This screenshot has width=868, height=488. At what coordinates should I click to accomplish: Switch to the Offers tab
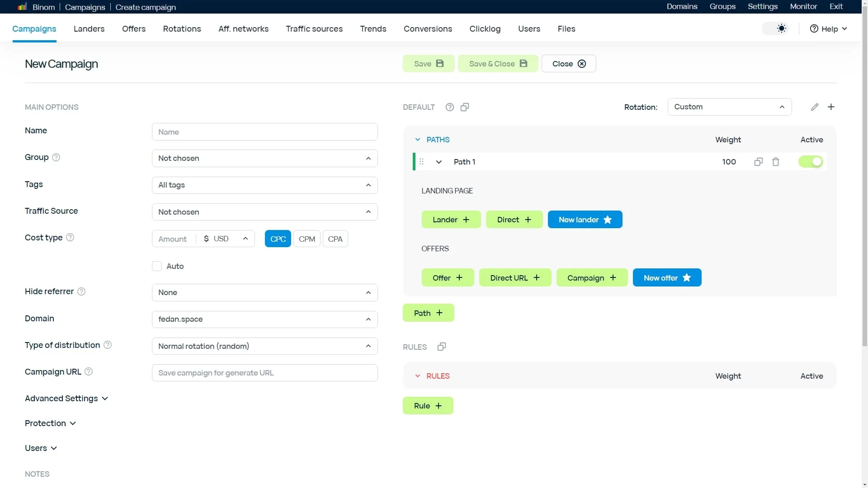[134, 28]
